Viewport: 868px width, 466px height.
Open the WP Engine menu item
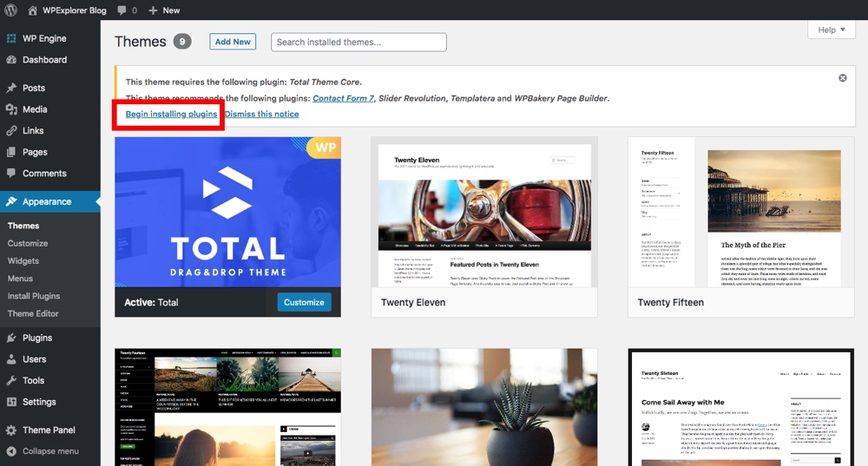(x=44, y=38)
